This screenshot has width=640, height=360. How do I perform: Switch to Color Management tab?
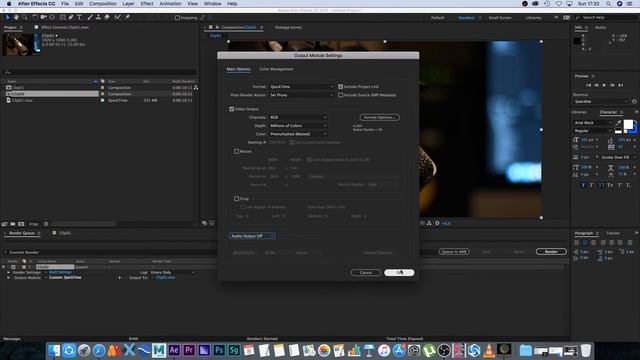276,69
